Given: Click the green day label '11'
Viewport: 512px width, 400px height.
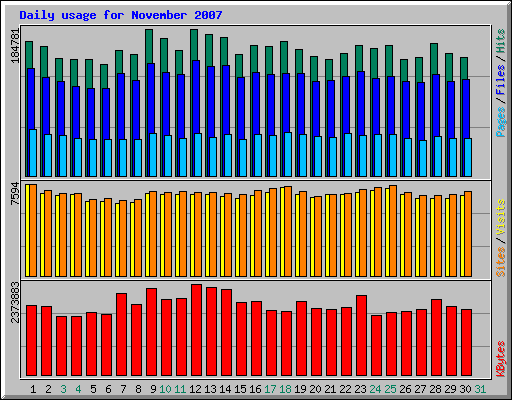Looking at the screenshot, I should coord(180,389).
